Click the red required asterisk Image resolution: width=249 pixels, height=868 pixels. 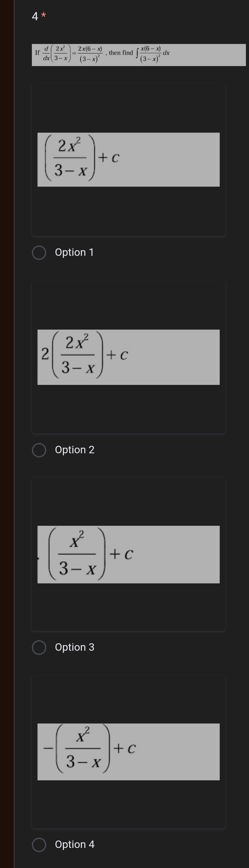click(x=43, y=15)
